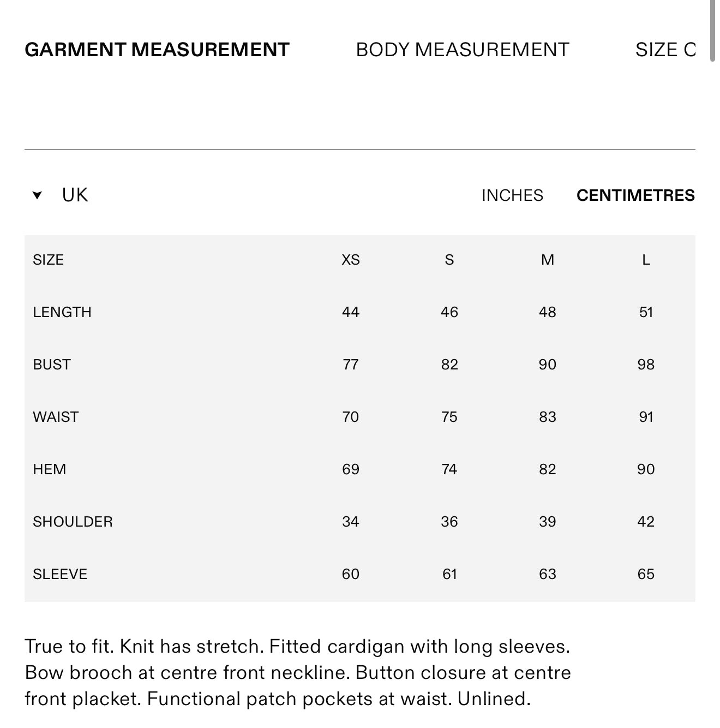Click the WAIST row label
720x728 pixels.
click(56, 417)
